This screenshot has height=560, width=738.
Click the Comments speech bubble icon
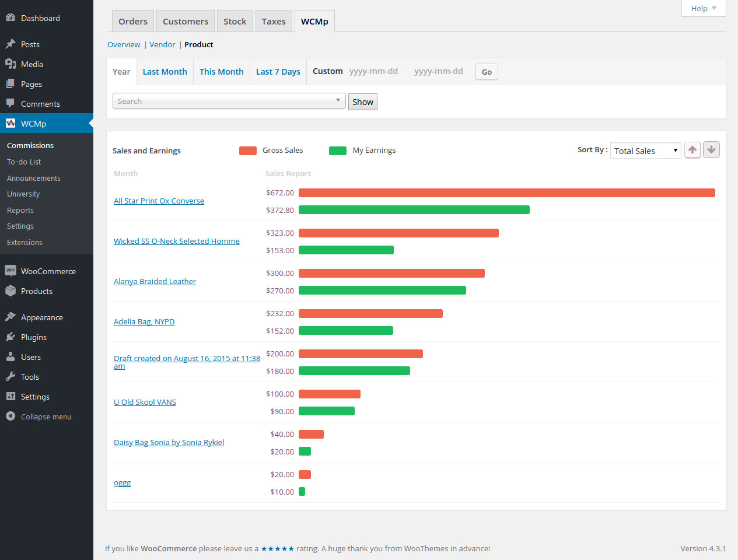click(x=11, y=104)
